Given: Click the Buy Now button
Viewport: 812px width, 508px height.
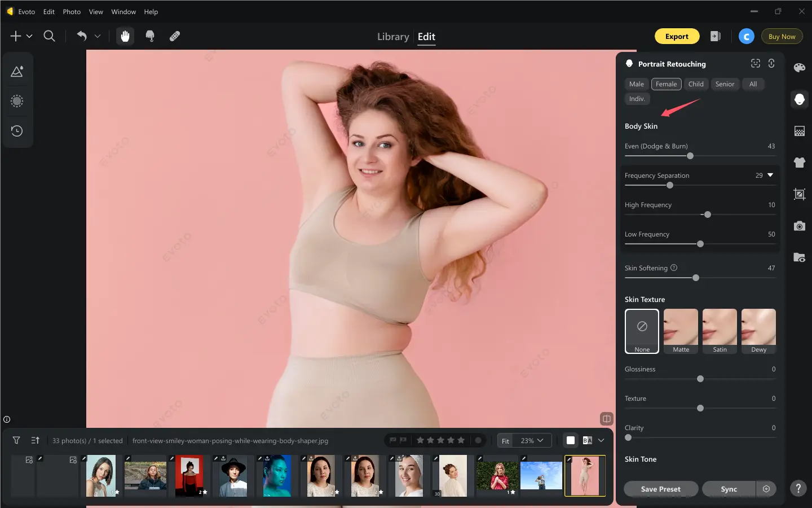Looking at the screenshot, I should click(x=782, y=36).
